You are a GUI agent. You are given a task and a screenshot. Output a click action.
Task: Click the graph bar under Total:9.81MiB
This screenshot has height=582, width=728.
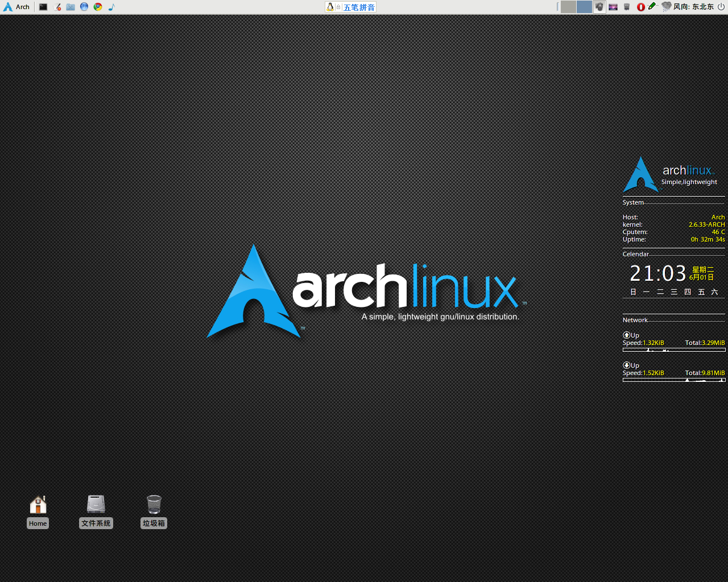pyautogui.click(x=674, y=380)
